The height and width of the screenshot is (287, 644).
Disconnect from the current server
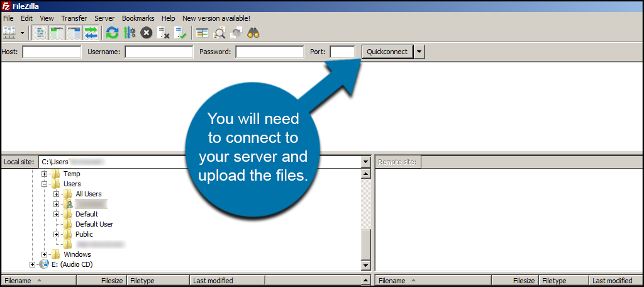pyautogui.click(x=164, y=33)
